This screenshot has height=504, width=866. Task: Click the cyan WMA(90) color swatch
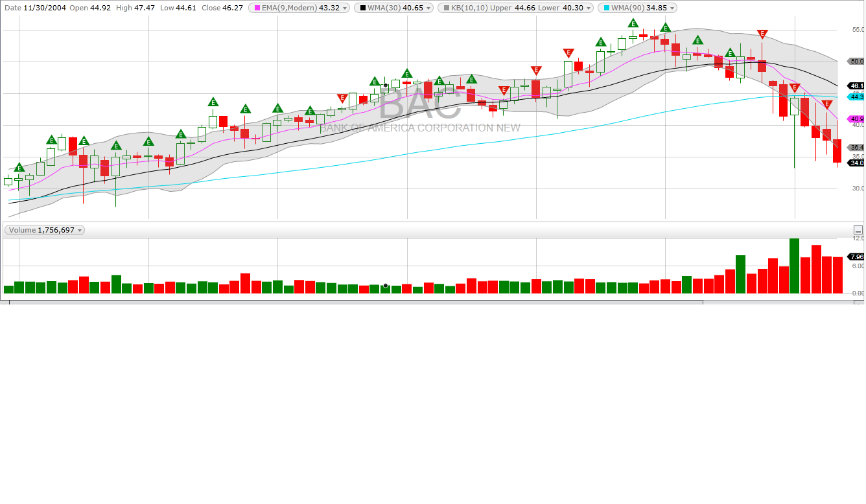(x=605, y=8)
